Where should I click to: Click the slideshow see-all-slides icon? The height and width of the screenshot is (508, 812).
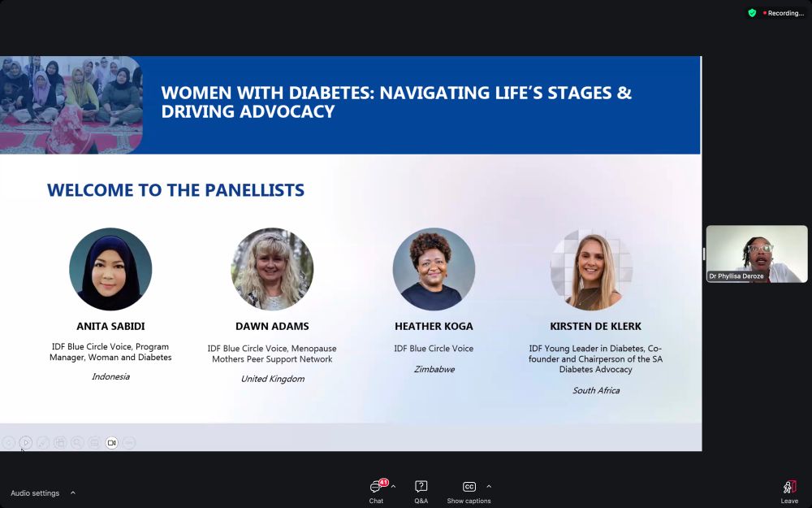60,443
